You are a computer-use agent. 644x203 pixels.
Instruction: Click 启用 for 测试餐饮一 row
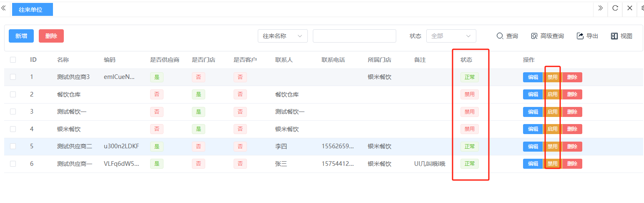(552, 112)
